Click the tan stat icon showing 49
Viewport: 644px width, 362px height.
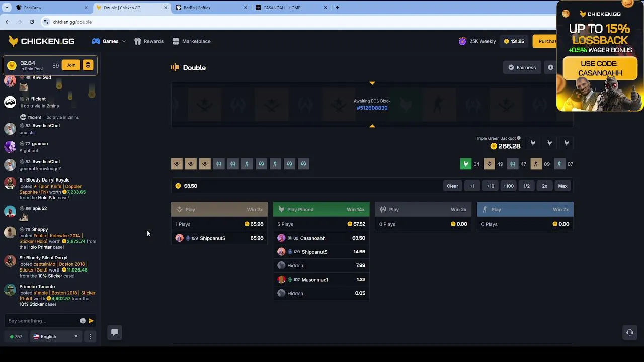point(489,164)
